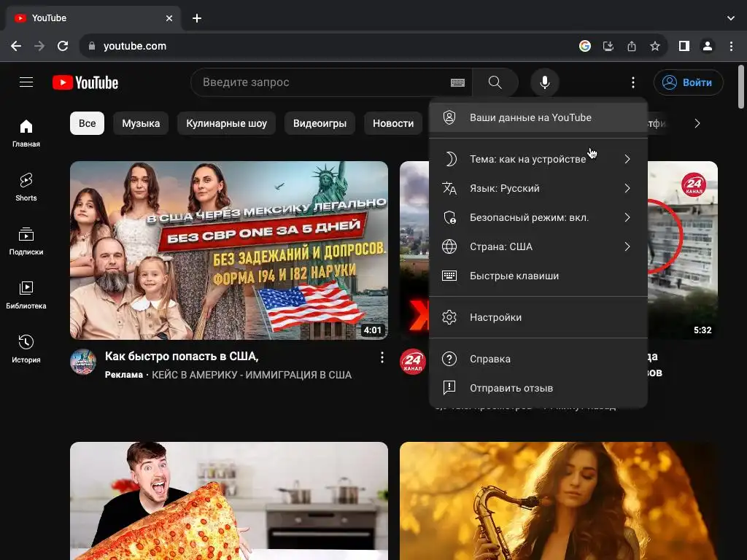This screenshot has width=747, height=560.
Task: Go back in browser
Action: point(16,46)
